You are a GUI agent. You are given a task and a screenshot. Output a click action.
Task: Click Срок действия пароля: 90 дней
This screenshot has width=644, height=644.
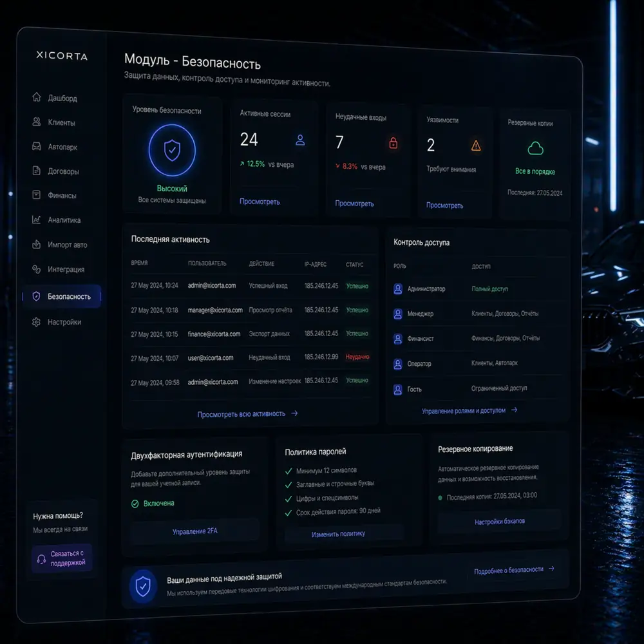[339, 511]
